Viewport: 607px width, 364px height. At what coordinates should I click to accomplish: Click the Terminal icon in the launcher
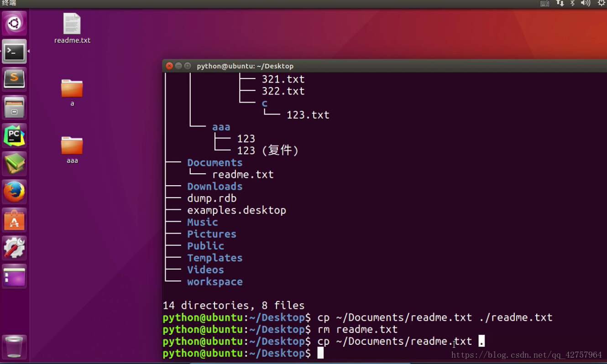pos(14,52)
